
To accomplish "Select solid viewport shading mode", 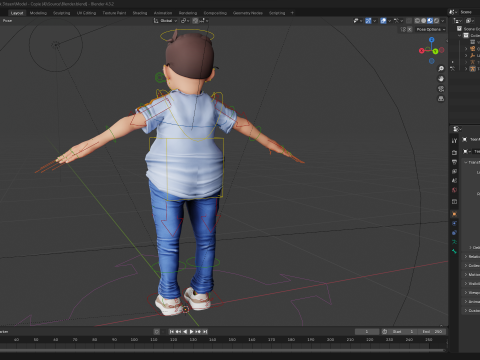I will point(424,21).
